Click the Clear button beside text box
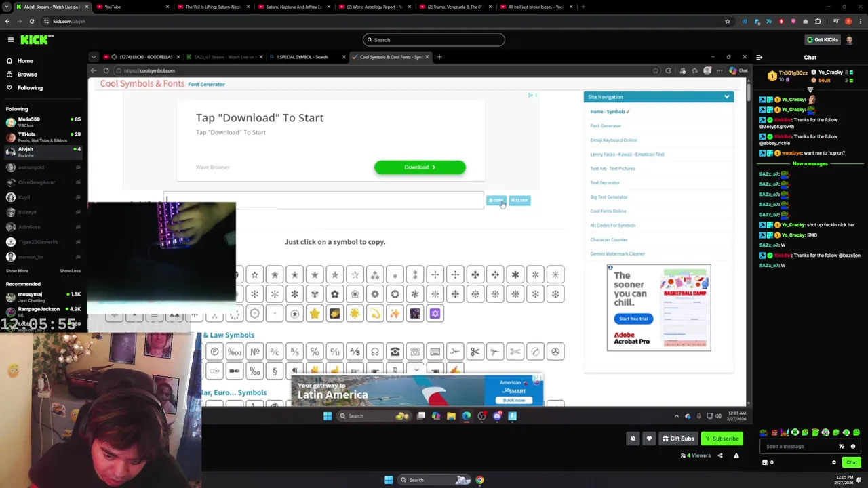This screenshot has width=868, height=488. pos(519,201)
